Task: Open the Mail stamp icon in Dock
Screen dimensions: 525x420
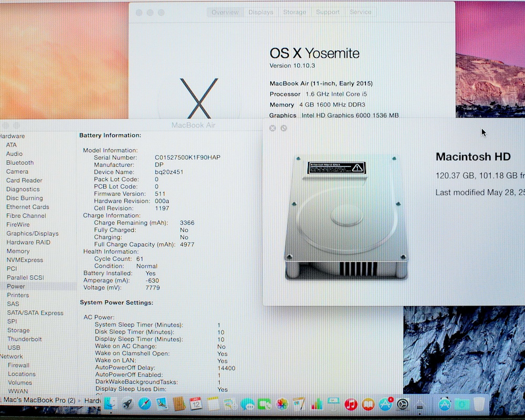Action: (162, 404)
